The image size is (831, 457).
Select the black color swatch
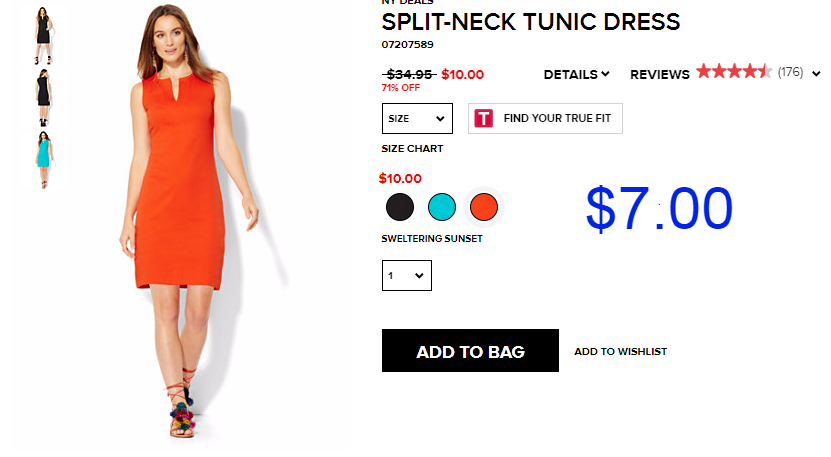coord(400,207)
